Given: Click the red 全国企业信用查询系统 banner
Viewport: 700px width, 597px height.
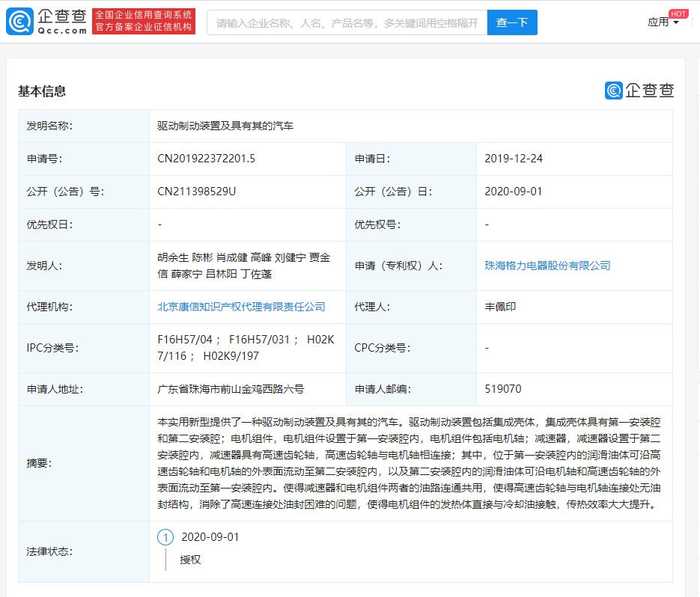Looking at the screenshot, I should pyautogui.click(x=144, y=22).
